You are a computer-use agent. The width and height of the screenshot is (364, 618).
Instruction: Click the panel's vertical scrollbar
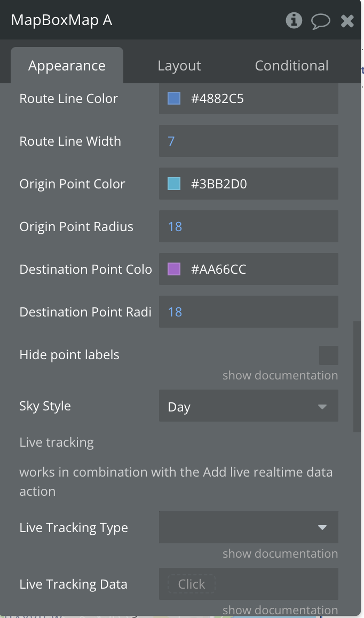pyautogui.click(x=357, y=377)
